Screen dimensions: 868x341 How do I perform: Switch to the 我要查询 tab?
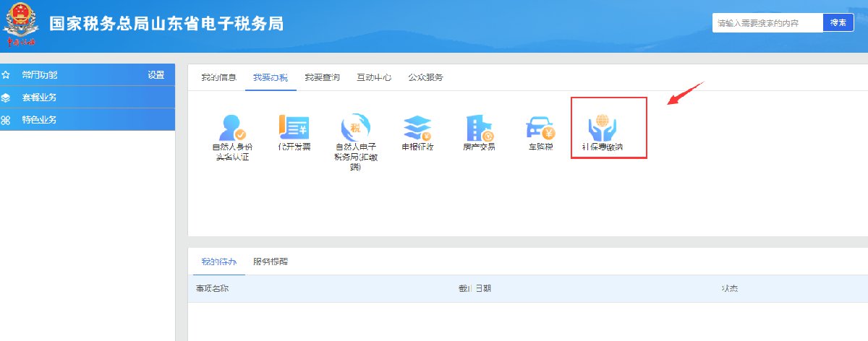point(322,77)
